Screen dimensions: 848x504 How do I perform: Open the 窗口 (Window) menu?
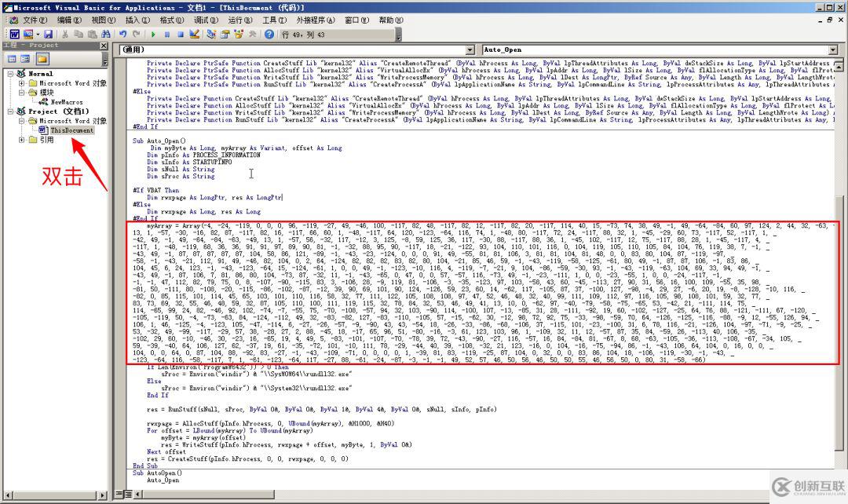[357, 20]
